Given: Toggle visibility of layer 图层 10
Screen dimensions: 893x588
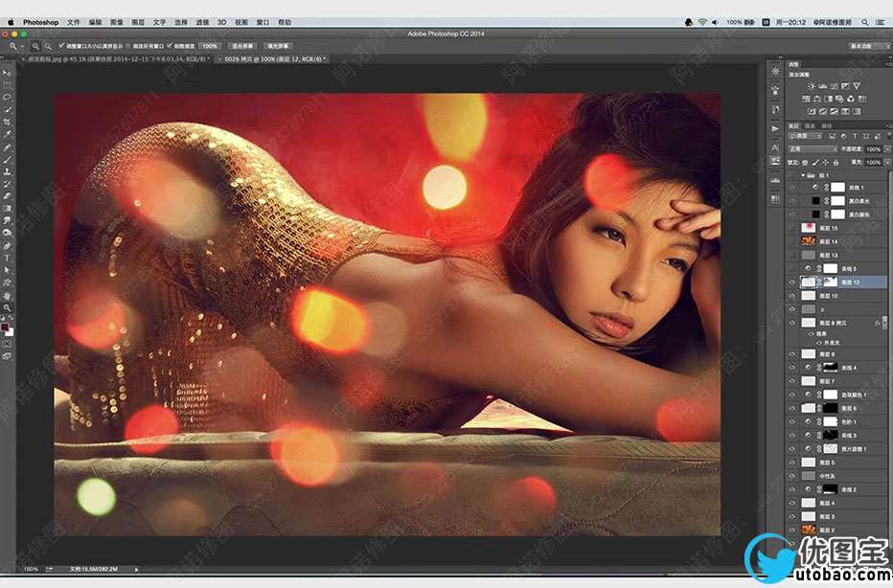Looking at the screenshot, I should coord(791,296).
